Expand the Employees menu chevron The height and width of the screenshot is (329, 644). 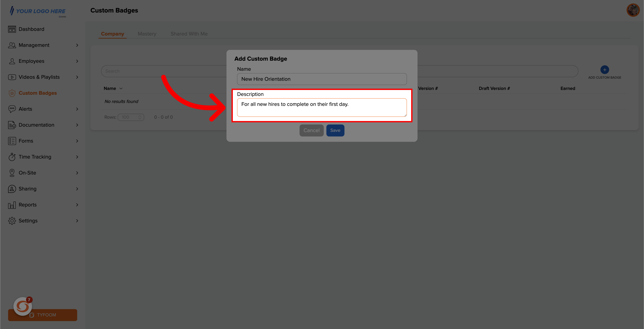[77, 61]
